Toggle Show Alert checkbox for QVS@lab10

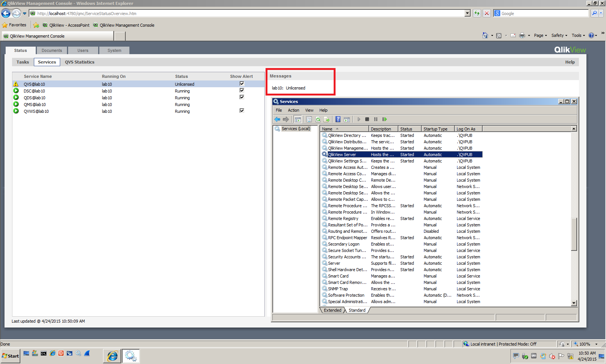[242, 83]
